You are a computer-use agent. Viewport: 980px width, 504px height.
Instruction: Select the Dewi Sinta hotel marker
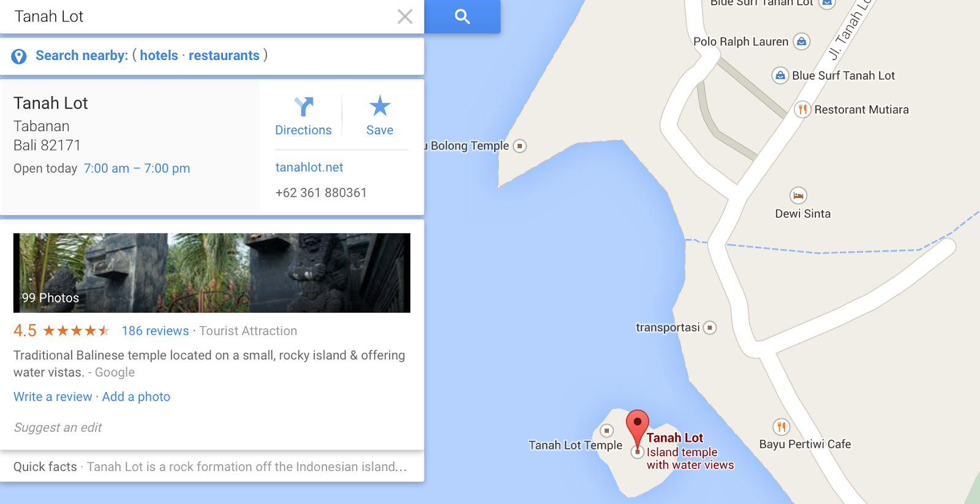click(798, 195)
